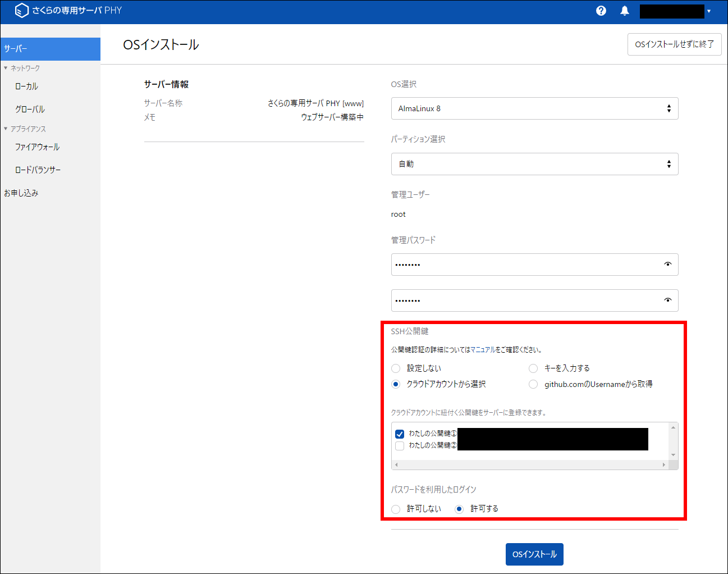Image resolution: width=728 pixels, height=574 pixels.
Task: Uncheck わたしの公開鍵① checkbox
Action: click(x=400, y=434)
